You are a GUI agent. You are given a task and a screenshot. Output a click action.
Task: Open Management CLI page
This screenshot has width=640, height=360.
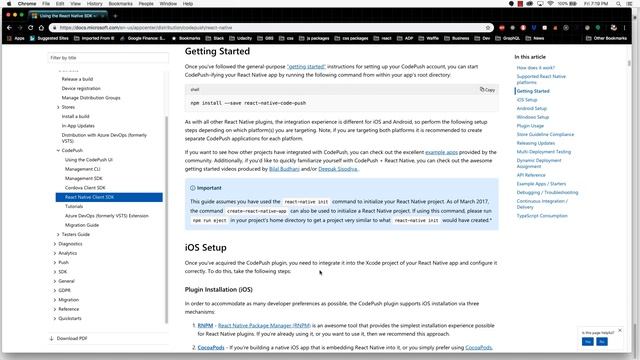[82, 169]
